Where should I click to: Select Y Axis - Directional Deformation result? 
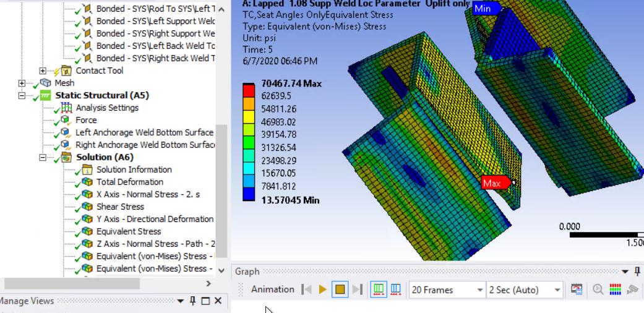(155, 218)
